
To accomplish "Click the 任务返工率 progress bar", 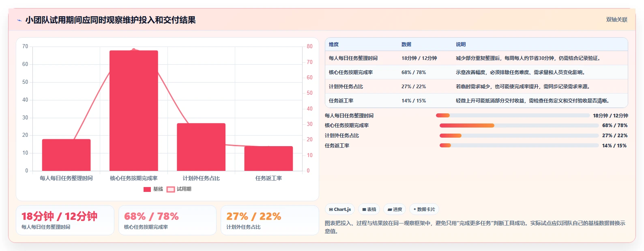I will (x=519, y=145).
